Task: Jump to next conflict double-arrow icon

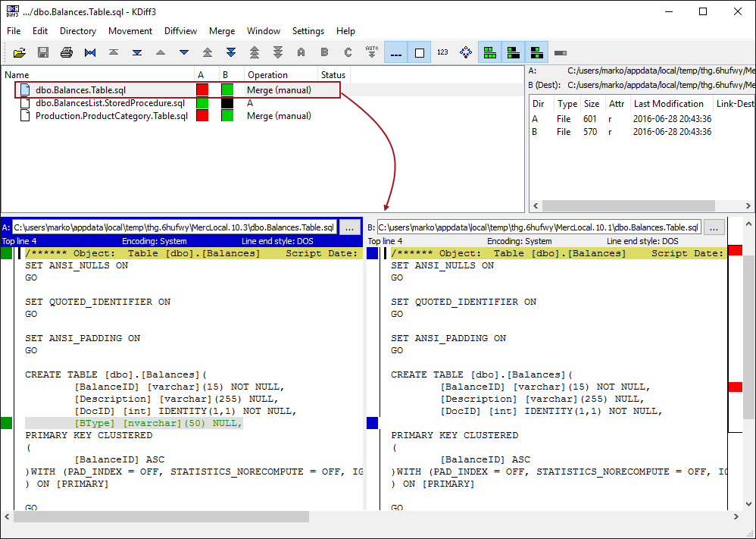Action: point(231,52)
